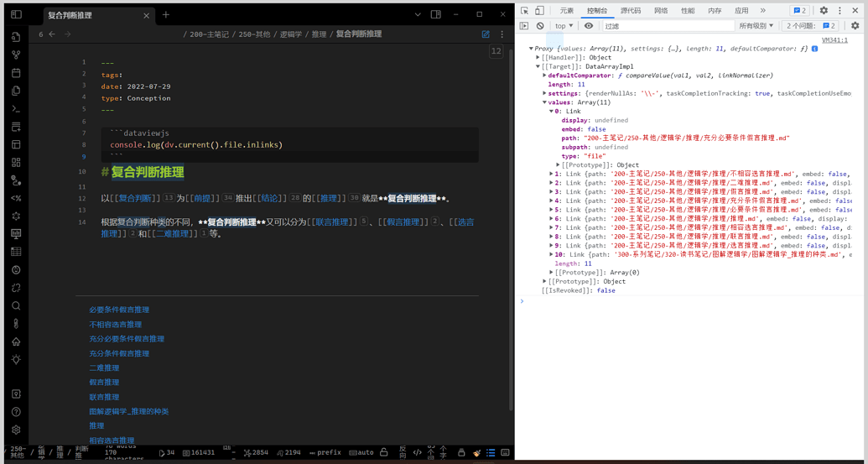Open help question-mark icon in sidebar
This screenshot has height=464, width=868.
(16, 411)
